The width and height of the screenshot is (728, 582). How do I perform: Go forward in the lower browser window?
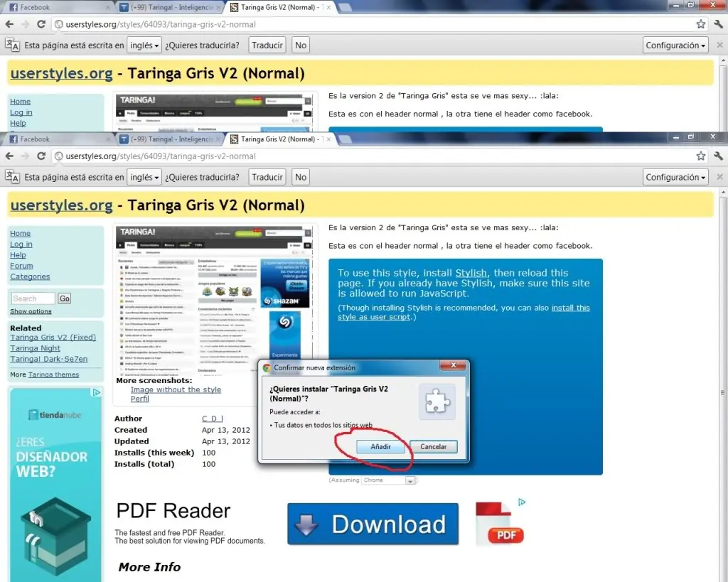pos(25,156)
